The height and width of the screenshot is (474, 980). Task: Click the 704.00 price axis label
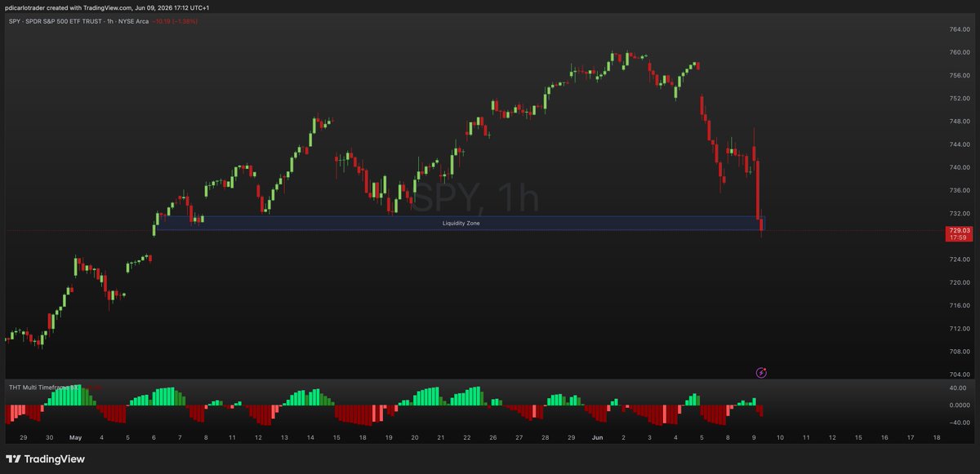point(959,374)
